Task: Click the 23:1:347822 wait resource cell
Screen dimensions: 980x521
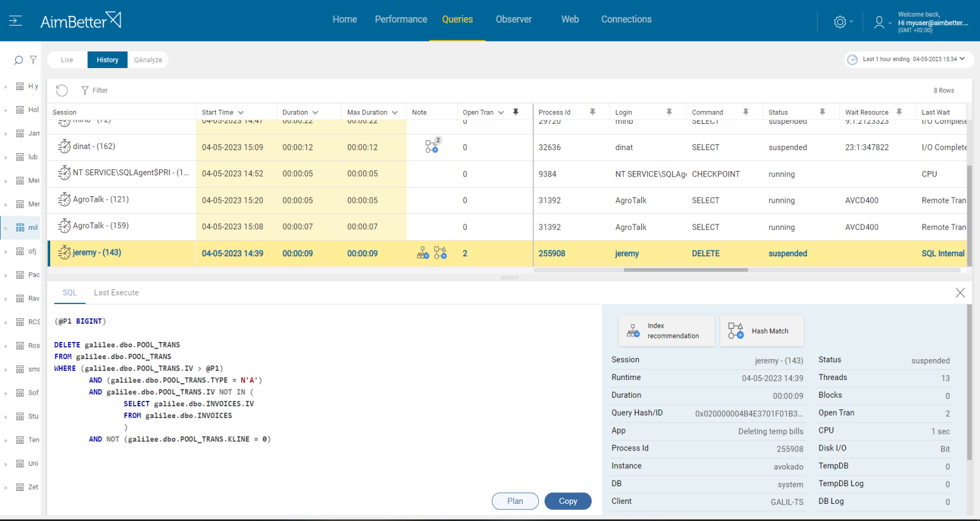Action: tap(867, 148)
